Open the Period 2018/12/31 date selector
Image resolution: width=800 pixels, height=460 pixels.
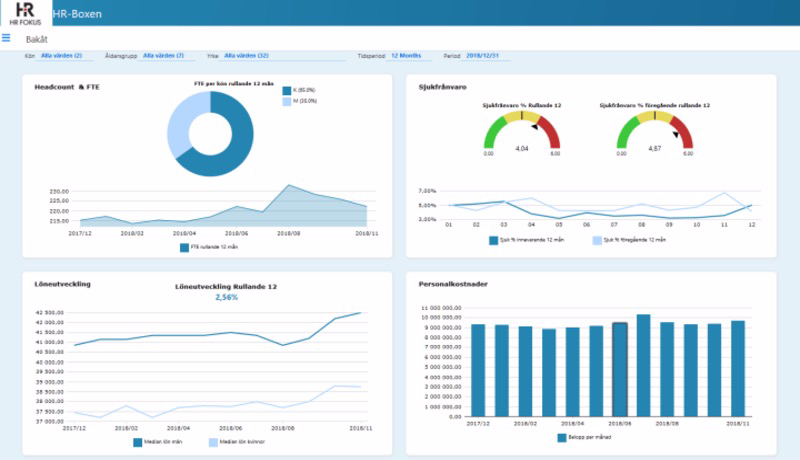pyautogui.click(x=487, y=56)
